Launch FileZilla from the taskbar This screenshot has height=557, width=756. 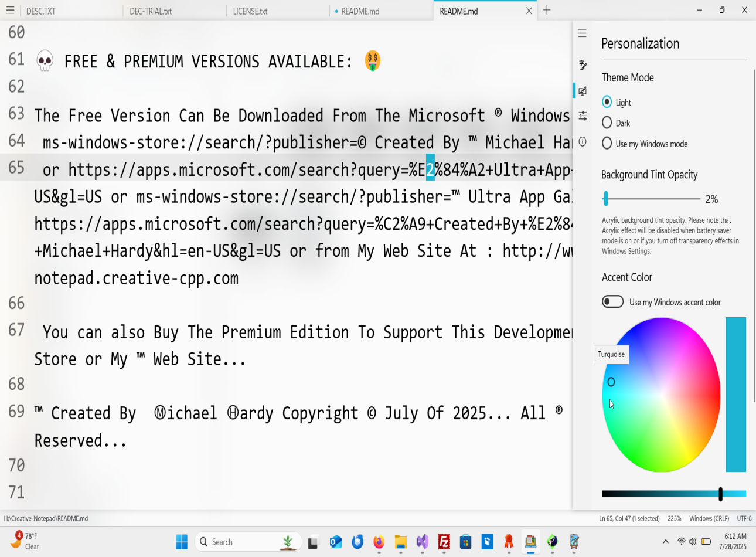coord(444,542)
